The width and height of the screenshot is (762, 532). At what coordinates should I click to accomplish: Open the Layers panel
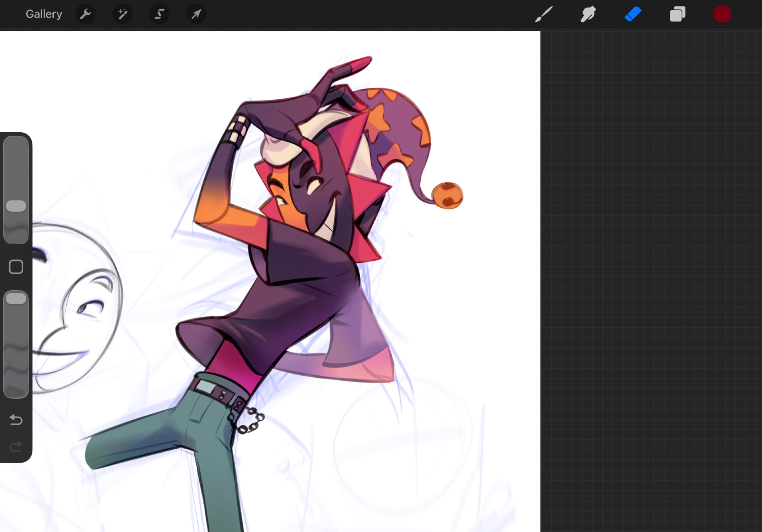point(677,14)
